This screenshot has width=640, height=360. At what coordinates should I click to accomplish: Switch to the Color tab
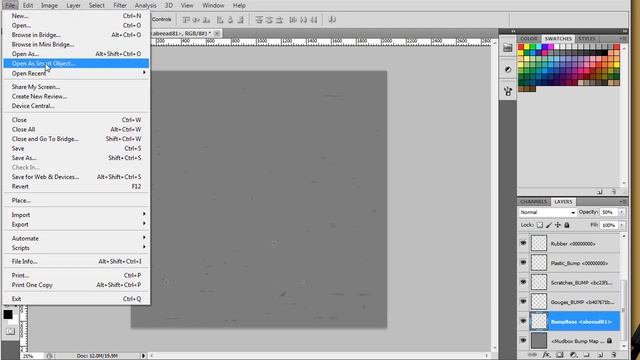529,38
